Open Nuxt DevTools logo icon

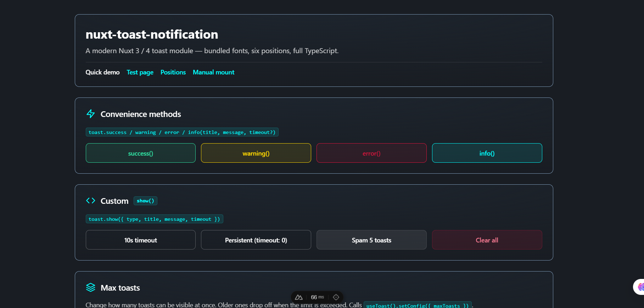[299, 297]
